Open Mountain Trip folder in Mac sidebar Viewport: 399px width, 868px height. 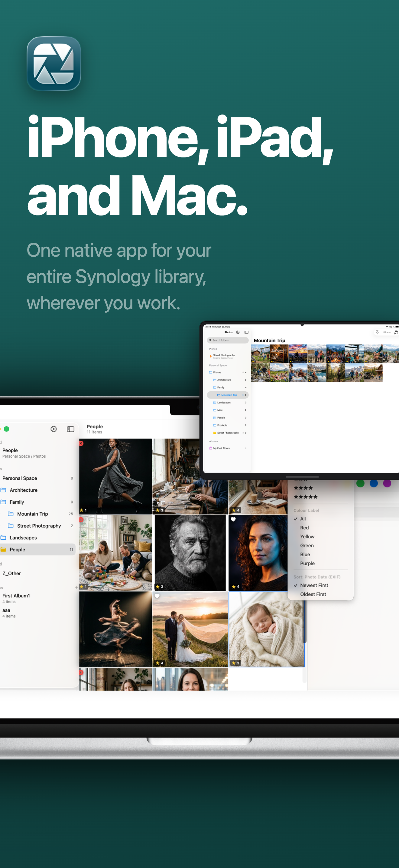click(x=38, y=514)
